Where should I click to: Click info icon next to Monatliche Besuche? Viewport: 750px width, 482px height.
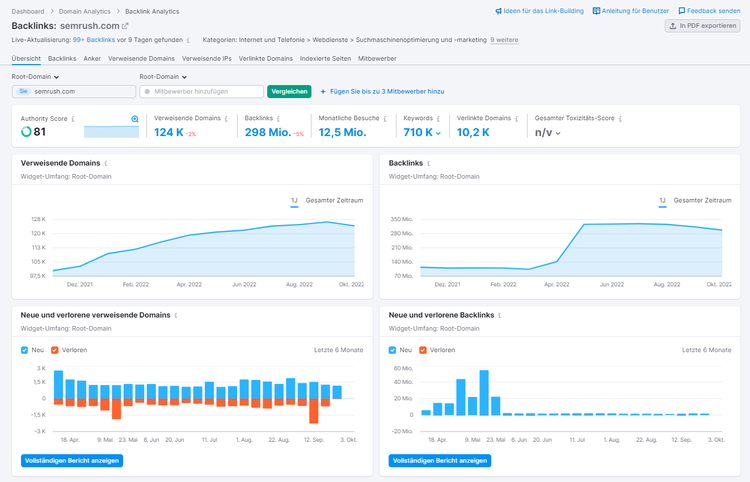[x=385, y=118]
